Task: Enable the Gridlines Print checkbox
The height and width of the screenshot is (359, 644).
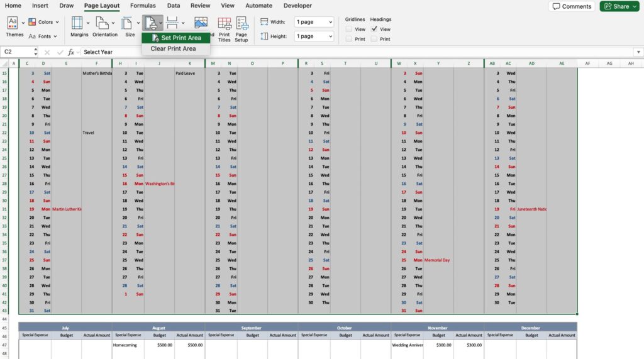Action: tap(349, 39)
